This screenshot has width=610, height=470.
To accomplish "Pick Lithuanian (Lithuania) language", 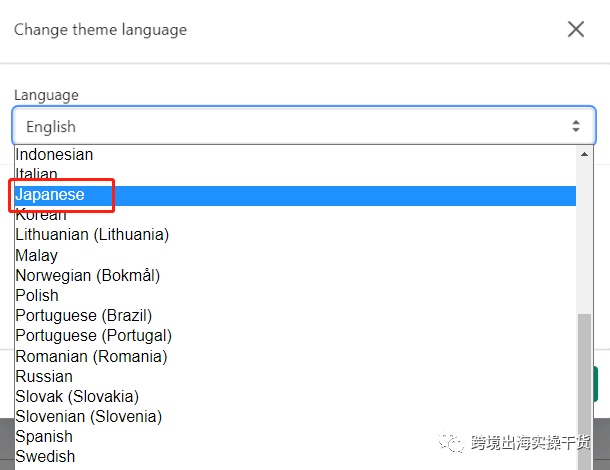I will point(295,235).
